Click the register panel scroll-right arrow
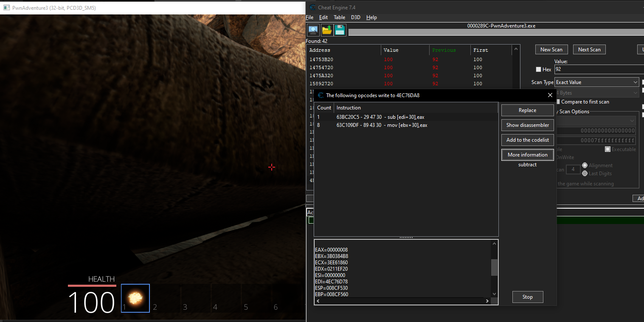Screen dimensions: 644x322 (x=488, y=301)
